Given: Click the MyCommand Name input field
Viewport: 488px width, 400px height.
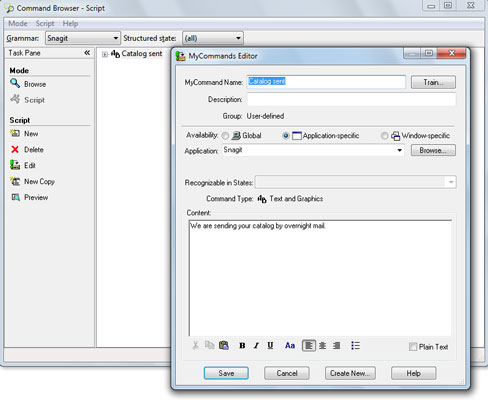Looking at the screenshot, I should tap(326, 82).
